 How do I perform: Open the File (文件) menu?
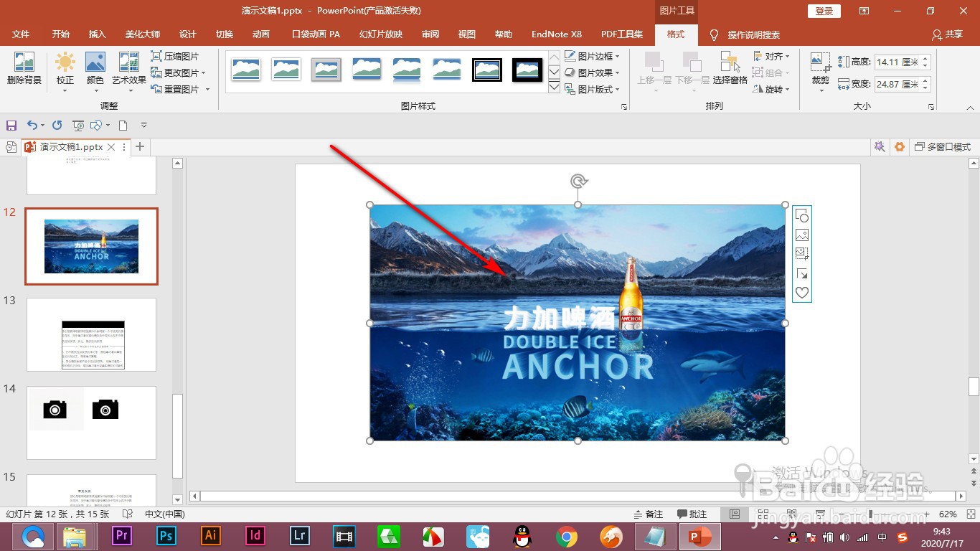click(x=21, y=34)
